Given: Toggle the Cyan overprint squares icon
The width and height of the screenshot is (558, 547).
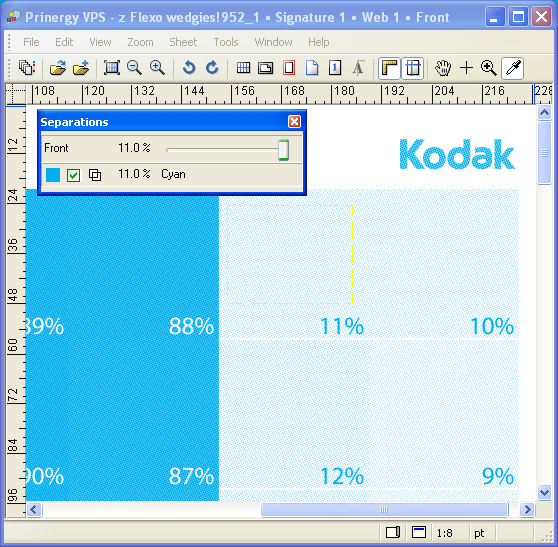Looking at the screenshot, I should (95, 175).
